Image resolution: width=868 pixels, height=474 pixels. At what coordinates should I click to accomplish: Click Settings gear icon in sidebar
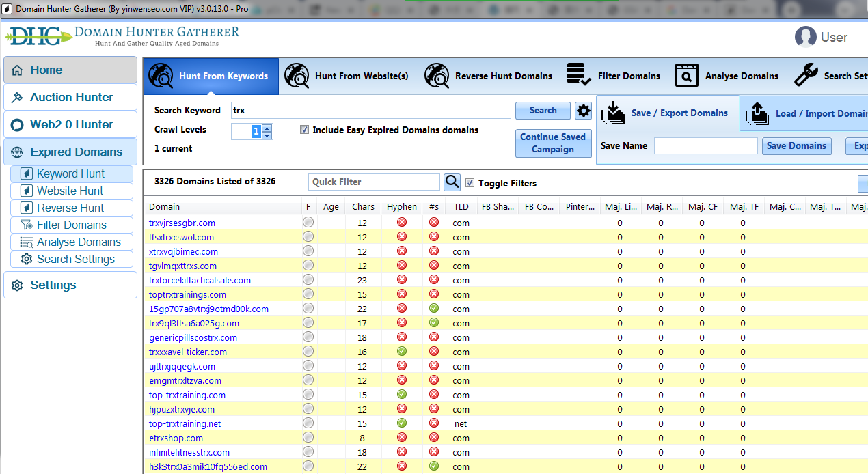17,285
